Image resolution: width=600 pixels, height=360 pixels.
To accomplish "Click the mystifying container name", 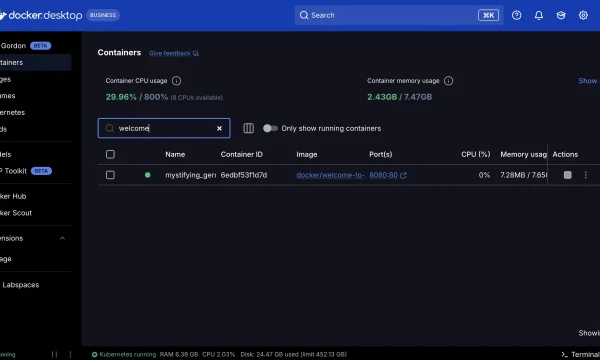I will coord(191,175).
